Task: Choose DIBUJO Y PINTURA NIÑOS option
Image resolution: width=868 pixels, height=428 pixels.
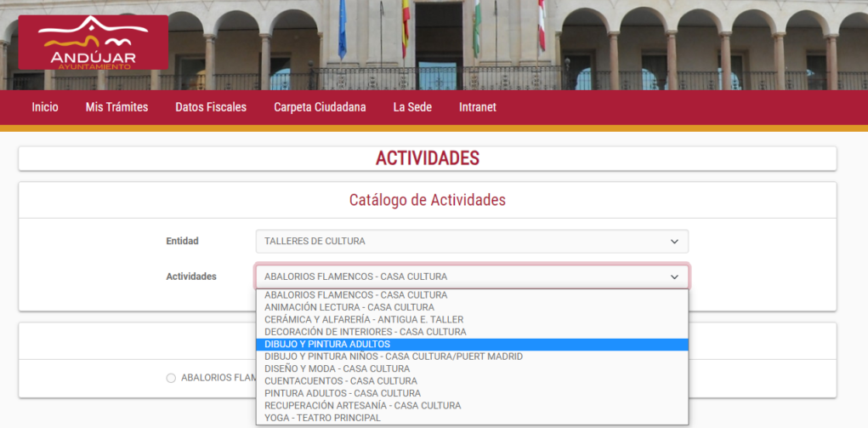Action: click(x=472, y=357)
